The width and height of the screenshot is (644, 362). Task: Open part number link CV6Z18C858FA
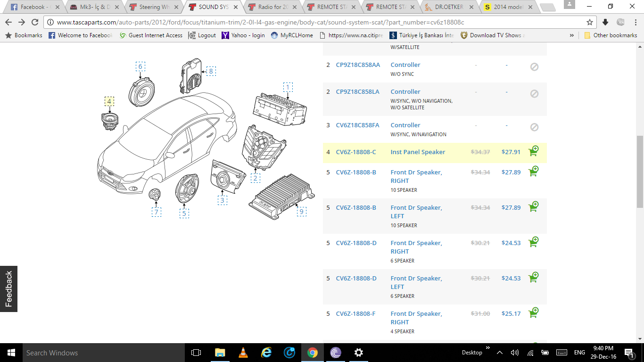(357, 125)
